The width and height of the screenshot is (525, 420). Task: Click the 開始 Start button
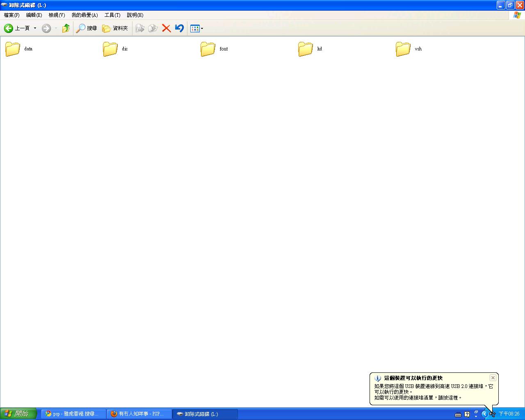click(19, 414)
